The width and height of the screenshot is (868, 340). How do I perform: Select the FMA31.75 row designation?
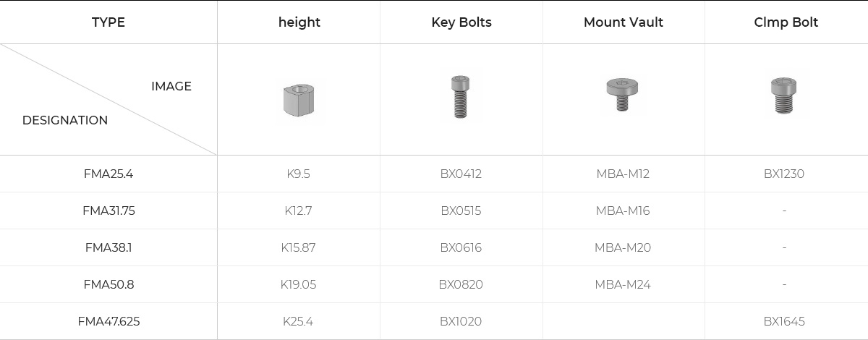[109, 211]
